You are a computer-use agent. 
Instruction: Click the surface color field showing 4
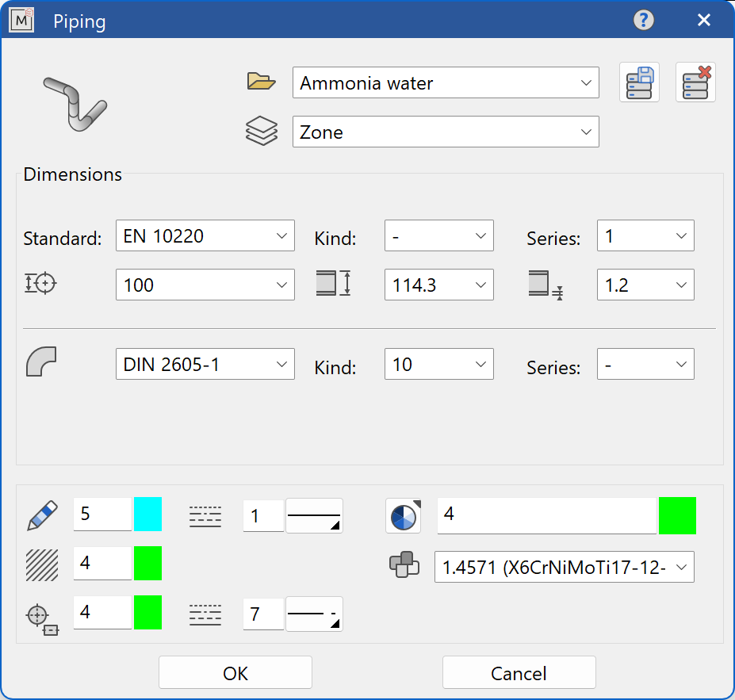pyautogui.click(x=546, y=515)
